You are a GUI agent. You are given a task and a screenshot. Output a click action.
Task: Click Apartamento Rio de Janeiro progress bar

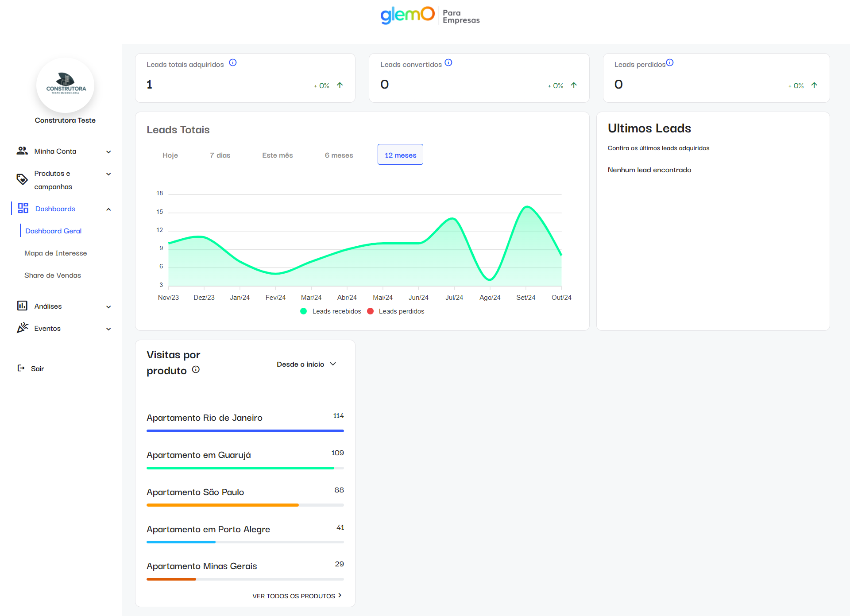245,430
